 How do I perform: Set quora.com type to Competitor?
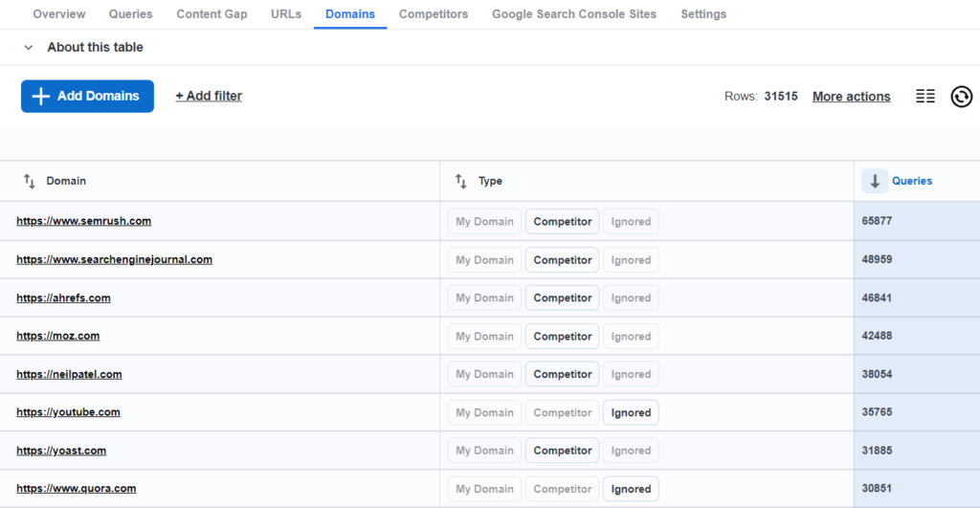tap(563, 489)
